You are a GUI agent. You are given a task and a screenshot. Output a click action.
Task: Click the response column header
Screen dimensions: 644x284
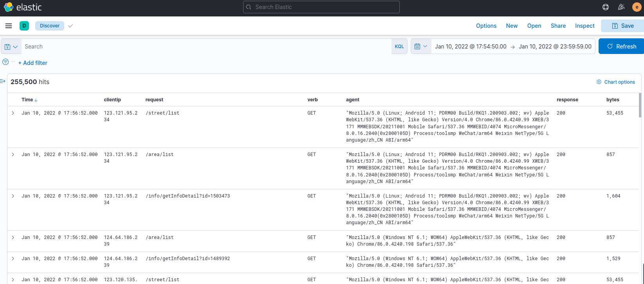click(567, 100)
